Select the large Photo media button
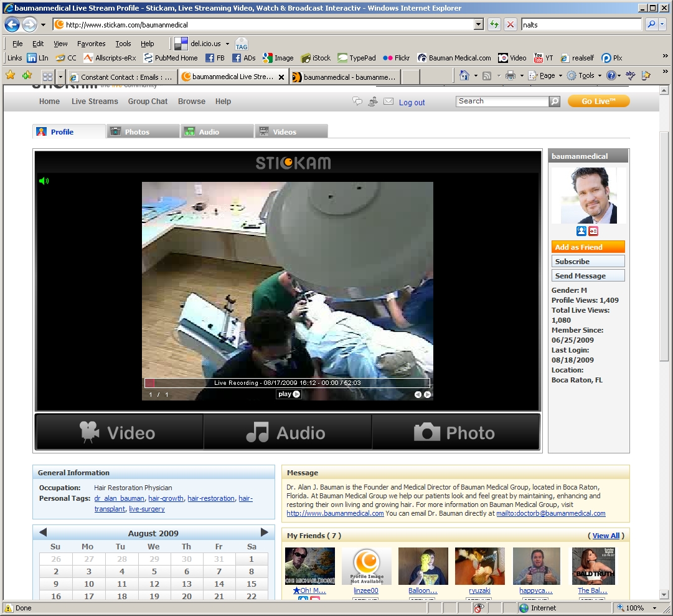The height and width of the screenshot is (616, 673). pyautogui.click(x=456, y=432)
